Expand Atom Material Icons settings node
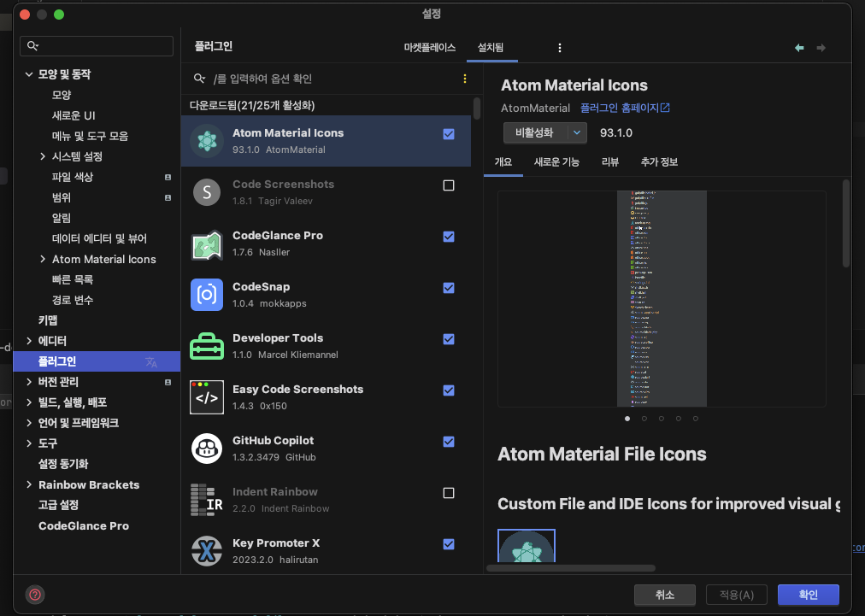865x616 pixels. (43, 259)
